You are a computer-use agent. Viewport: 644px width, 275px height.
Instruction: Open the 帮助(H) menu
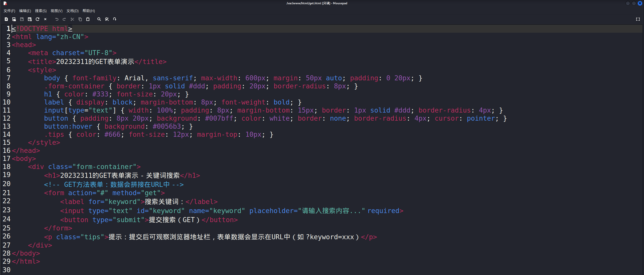(x=89, y=11)
